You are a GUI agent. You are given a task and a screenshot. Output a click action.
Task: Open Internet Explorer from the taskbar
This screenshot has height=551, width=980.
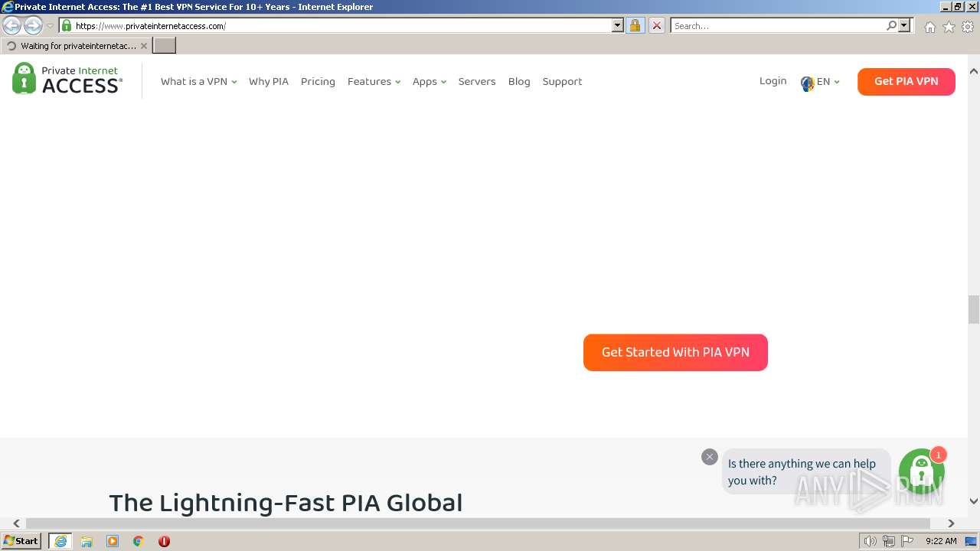60,541
